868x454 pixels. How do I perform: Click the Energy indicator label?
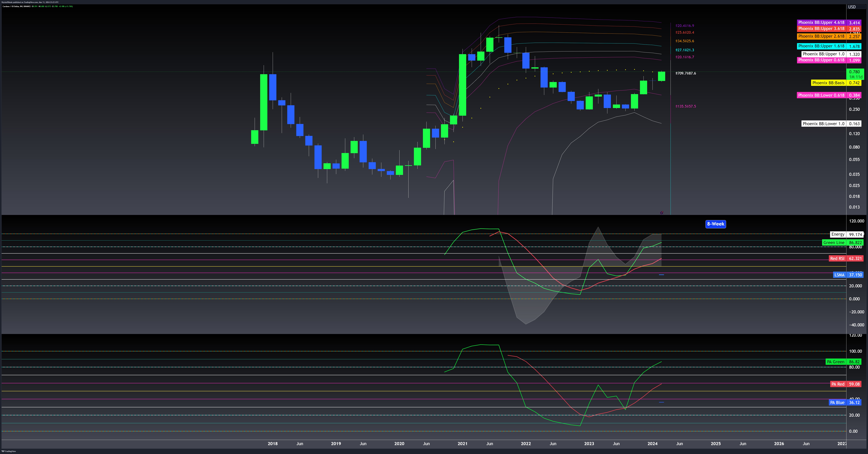838,234
